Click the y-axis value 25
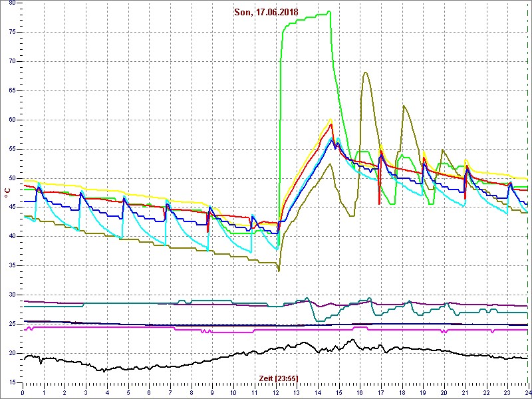Image resolution: width=532 pixels, height=399 pixels. (12, 324)
